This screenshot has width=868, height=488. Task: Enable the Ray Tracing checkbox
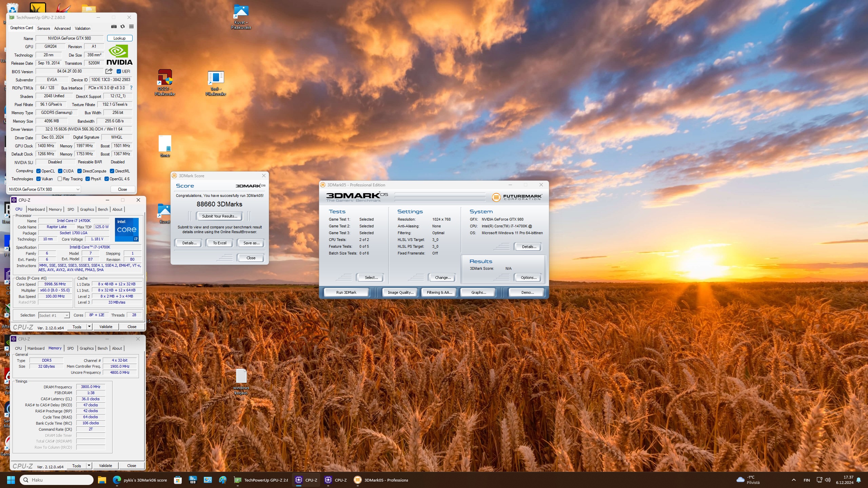(x=60, y=179)
